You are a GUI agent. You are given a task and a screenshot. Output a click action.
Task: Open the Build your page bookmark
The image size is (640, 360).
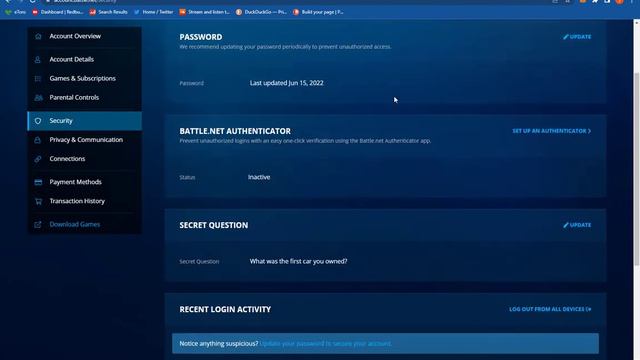coord(318,12)
